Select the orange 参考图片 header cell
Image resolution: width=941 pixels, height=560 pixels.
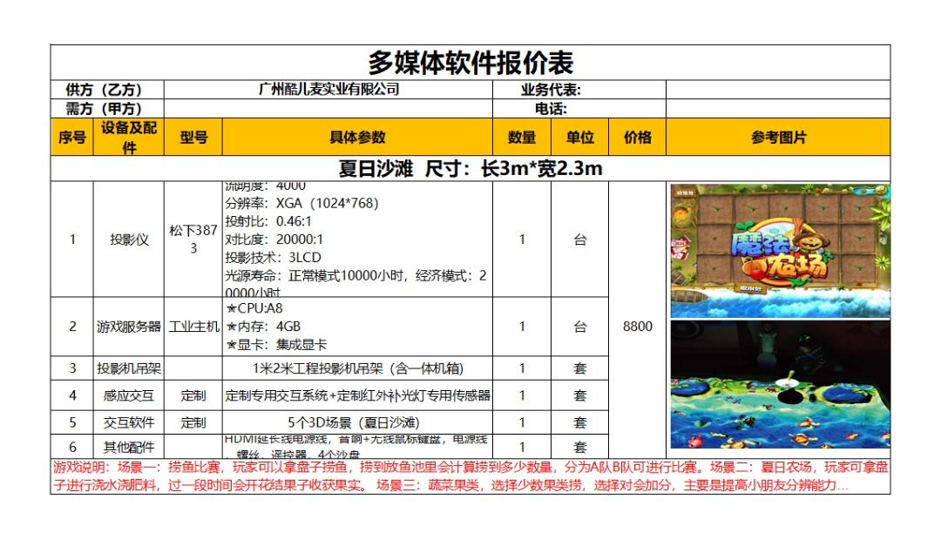(778, 138)
